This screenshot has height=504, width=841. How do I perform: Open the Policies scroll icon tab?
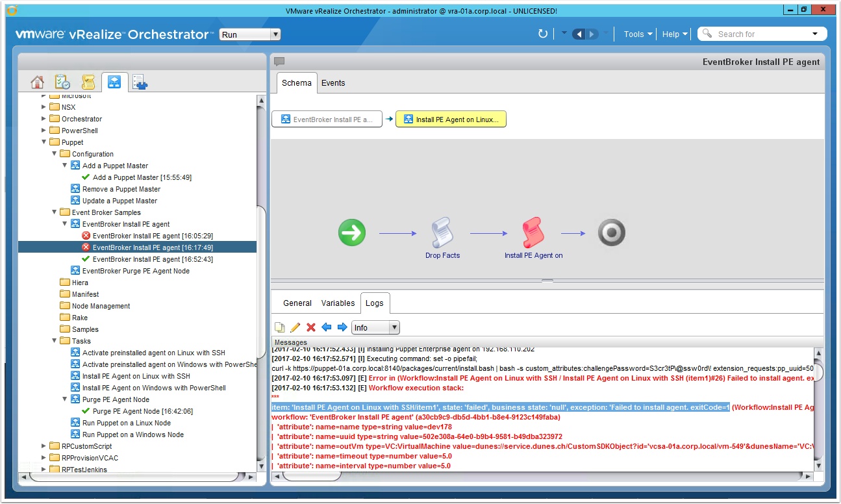(x=88, y=82)
